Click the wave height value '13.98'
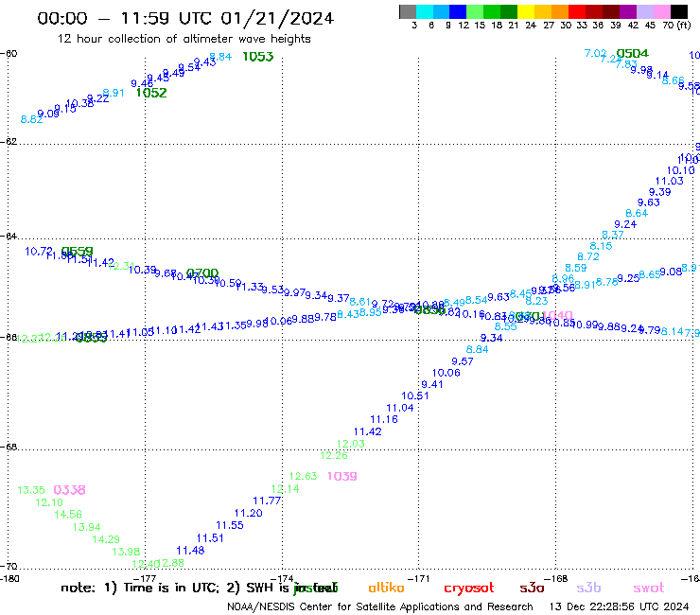 (x=126, y=552)
